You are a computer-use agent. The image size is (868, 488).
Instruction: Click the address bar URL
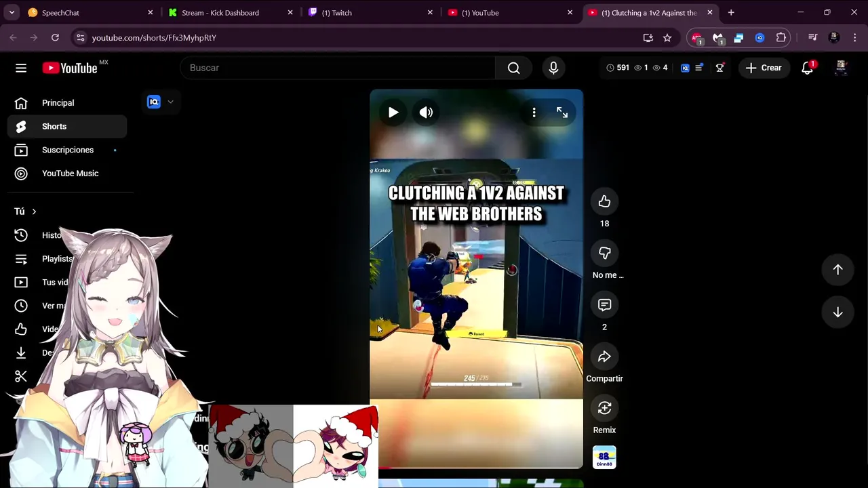point(154,38)
